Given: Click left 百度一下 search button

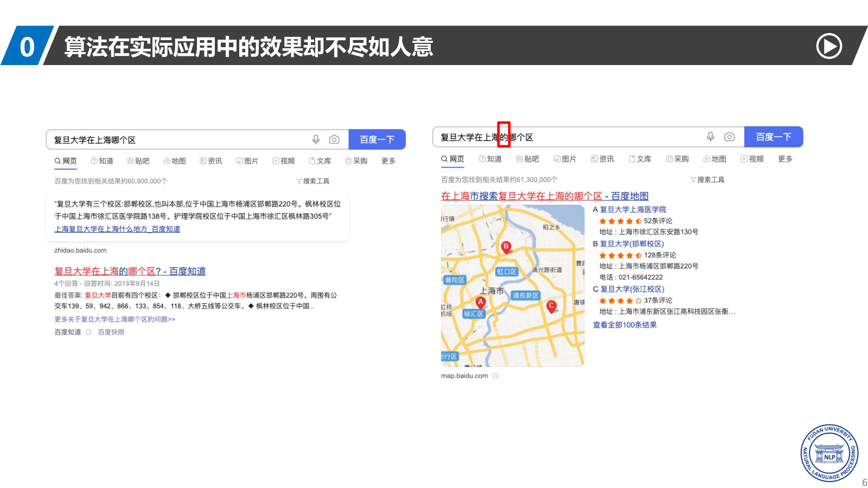Looking at the screenshot, I should click(377, 139).
